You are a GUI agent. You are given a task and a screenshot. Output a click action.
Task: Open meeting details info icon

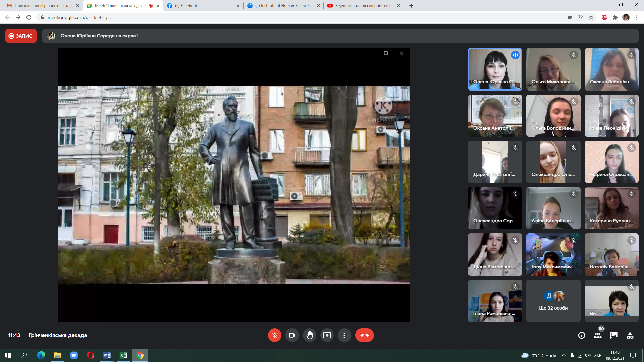[582, 335]
